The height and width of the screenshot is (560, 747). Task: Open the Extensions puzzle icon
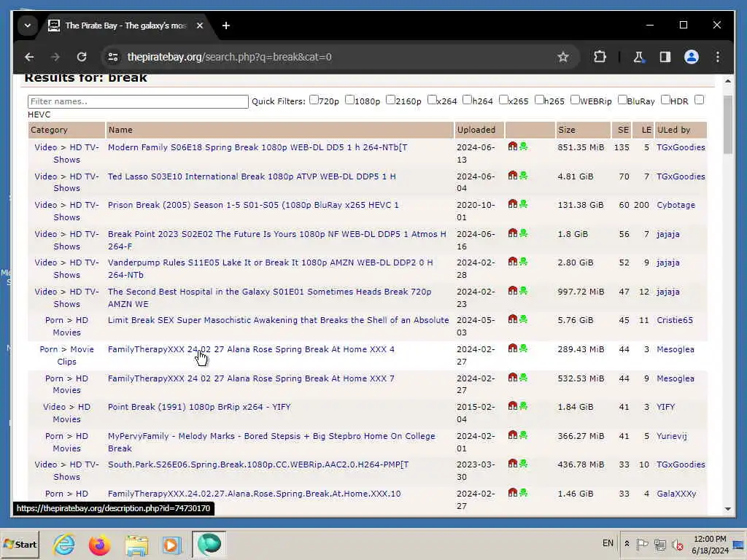600,57
